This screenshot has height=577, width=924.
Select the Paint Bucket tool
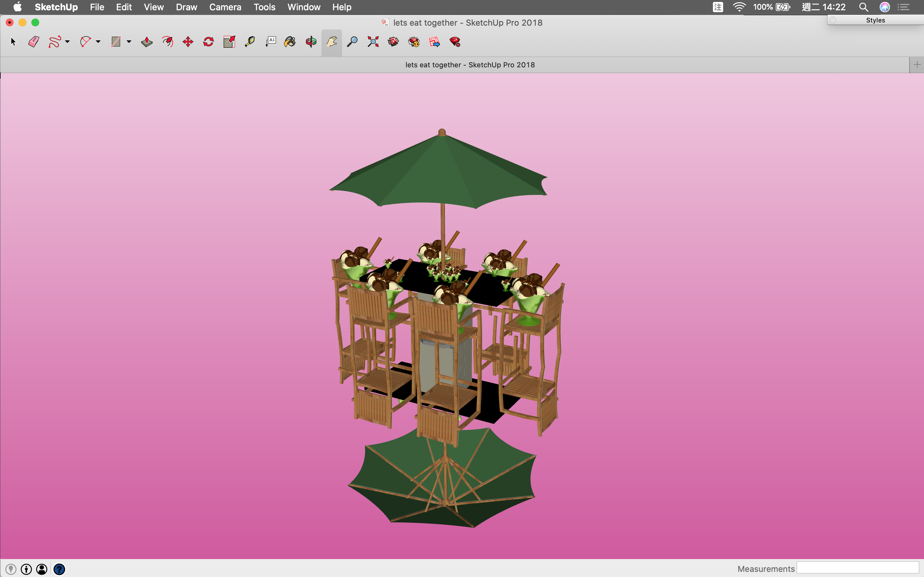290,42
